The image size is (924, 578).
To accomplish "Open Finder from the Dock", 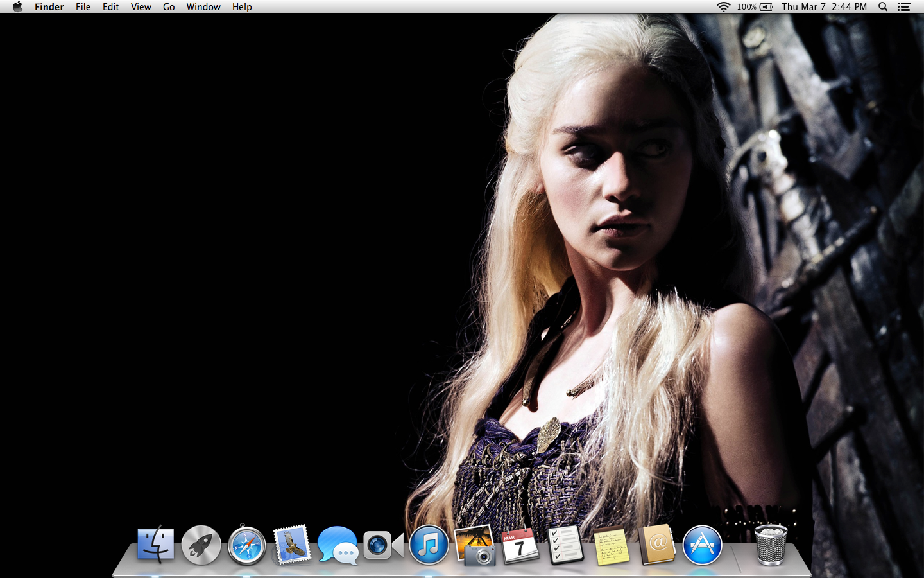I will tap(155, 545).
